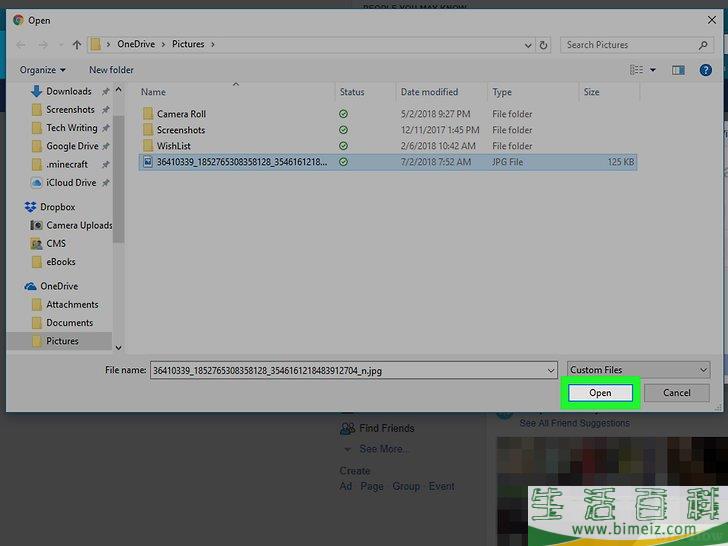The width and height of the screenshot is (728, 546).
Task: Refresh the Pictures folder listing
Action: point(543,45)
